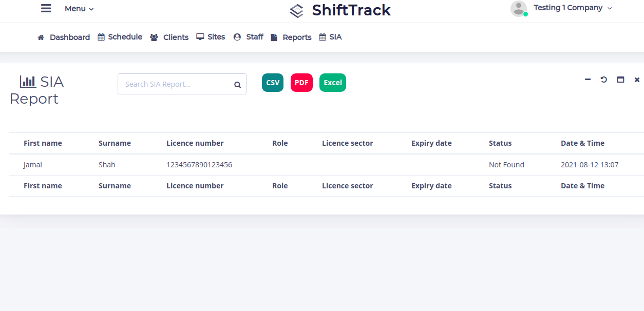
Task: Export the report to Excel
Action: pyautogui.click(x=333, y=83)
